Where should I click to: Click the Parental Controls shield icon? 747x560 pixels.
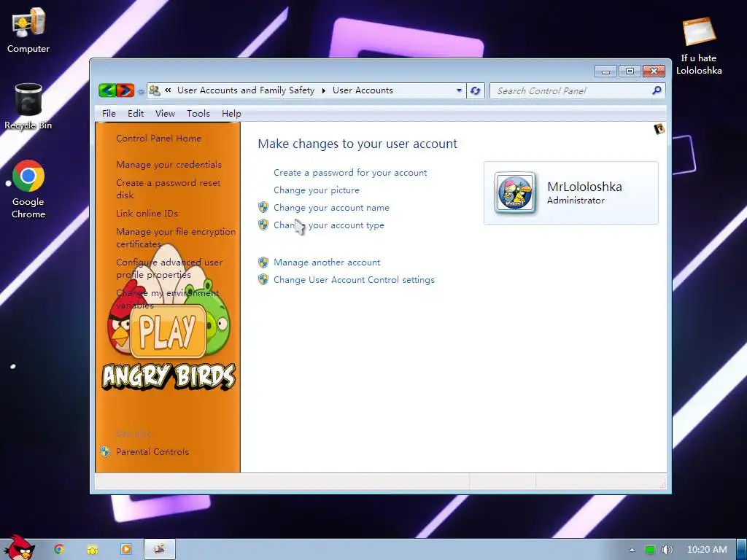point(105,451)
